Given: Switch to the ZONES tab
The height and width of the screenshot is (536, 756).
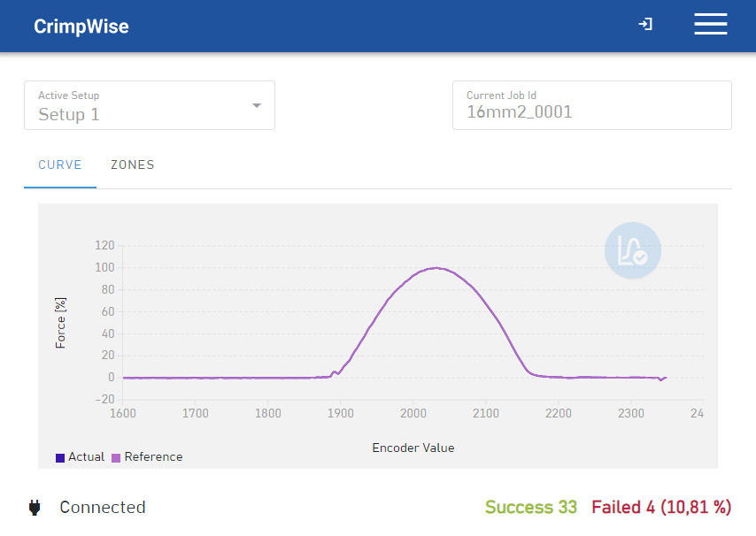Looking at the screenshot, I should (x=132, y=165).
